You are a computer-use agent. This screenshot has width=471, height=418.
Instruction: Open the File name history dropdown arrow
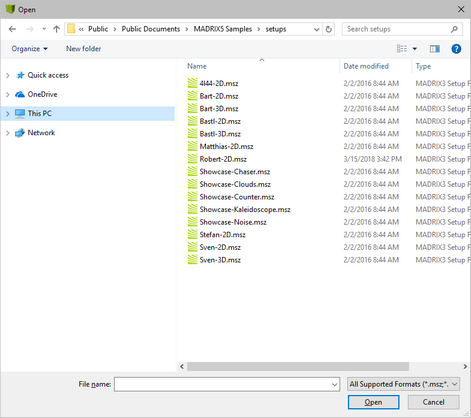point(335,384)
